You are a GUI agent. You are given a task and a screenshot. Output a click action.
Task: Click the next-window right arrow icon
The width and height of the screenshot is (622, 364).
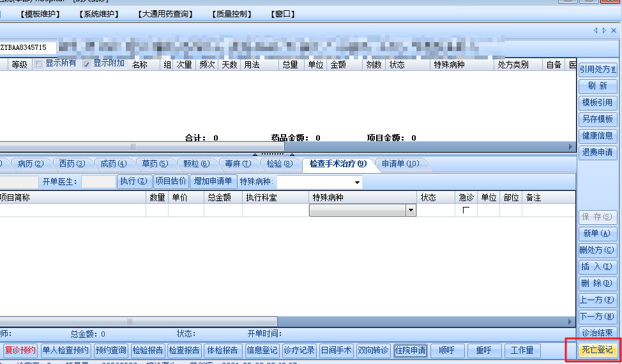[604, 31]
